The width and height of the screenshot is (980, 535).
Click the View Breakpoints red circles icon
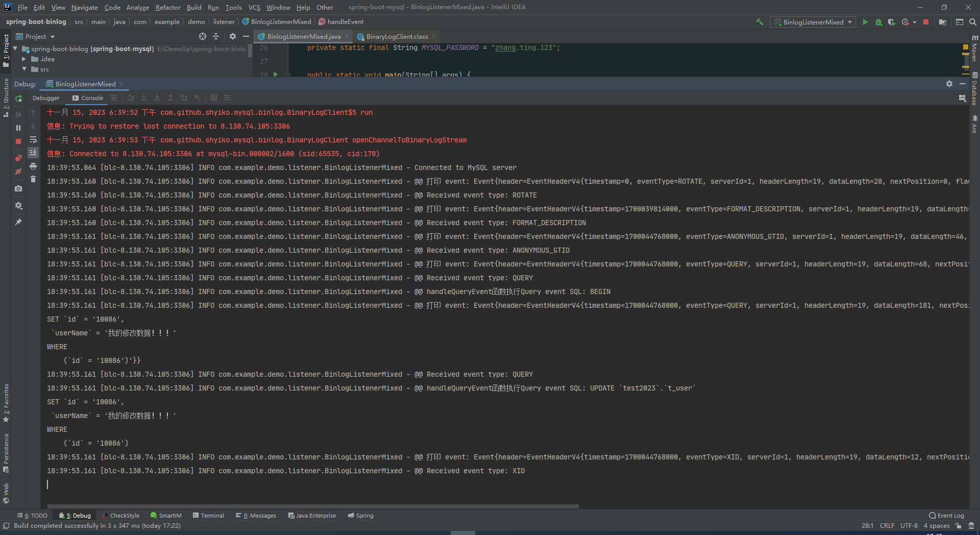(x=18, y=158)
